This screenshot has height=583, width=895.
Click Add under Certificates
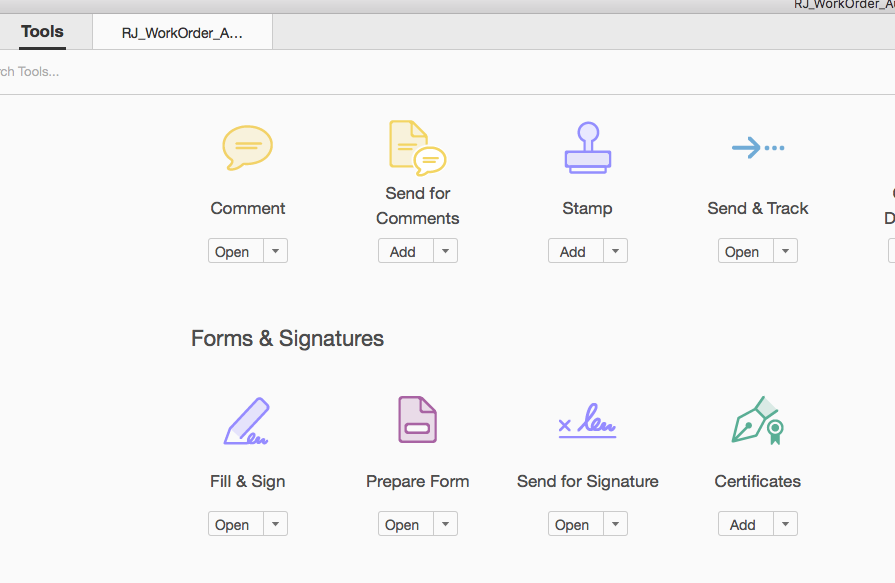coord(743,523)
